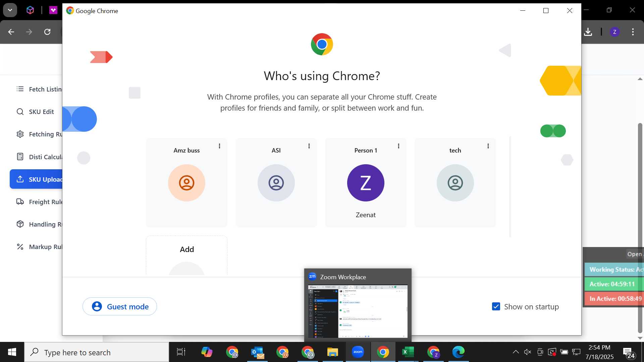The width and height of the screenshot is (644, 362).
Task: Show hidden system tray icons
Action: coord(516,352)
